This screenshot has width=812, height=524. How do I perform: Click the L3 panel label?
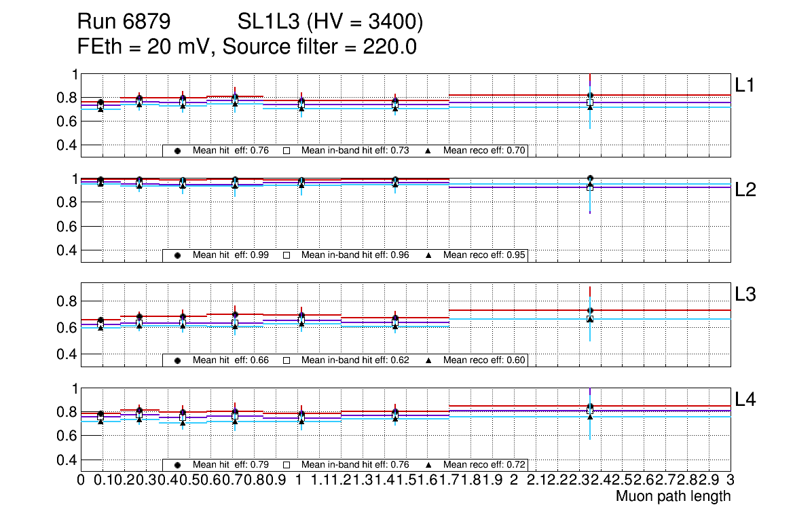pyautogui.click(x=745, y=295)
